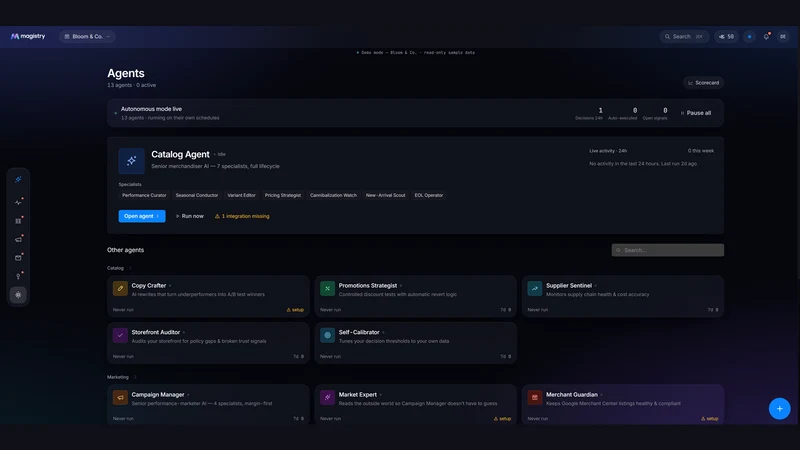Open the notifications bell icon
This screenshot has width=800, height=450.
[766, 37]
